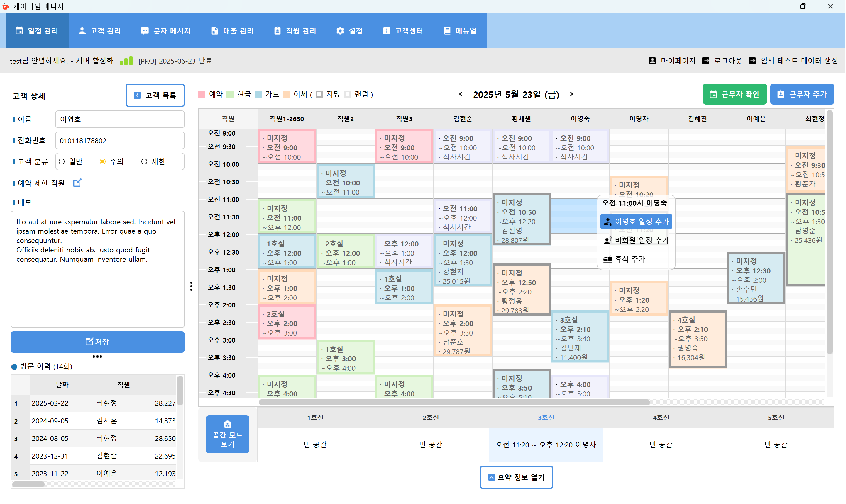Click the pink 예약 color swatch
The height and width of the screenshot is (504, 846).
click(202, 94)
